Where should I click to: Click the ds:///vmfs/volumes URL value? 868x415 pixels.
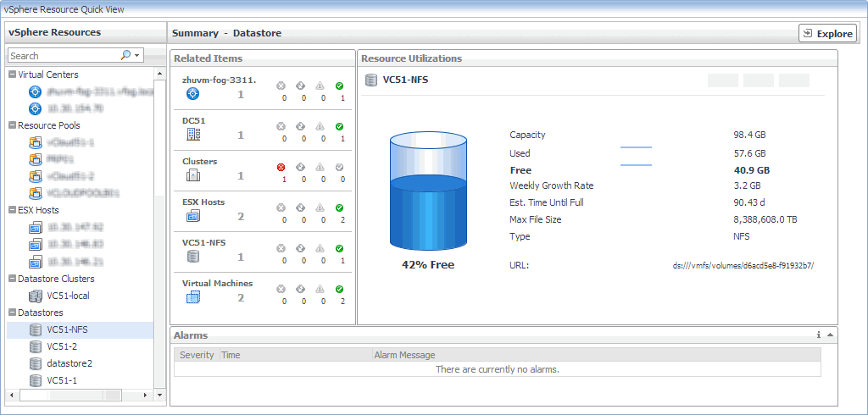(743, 266)
